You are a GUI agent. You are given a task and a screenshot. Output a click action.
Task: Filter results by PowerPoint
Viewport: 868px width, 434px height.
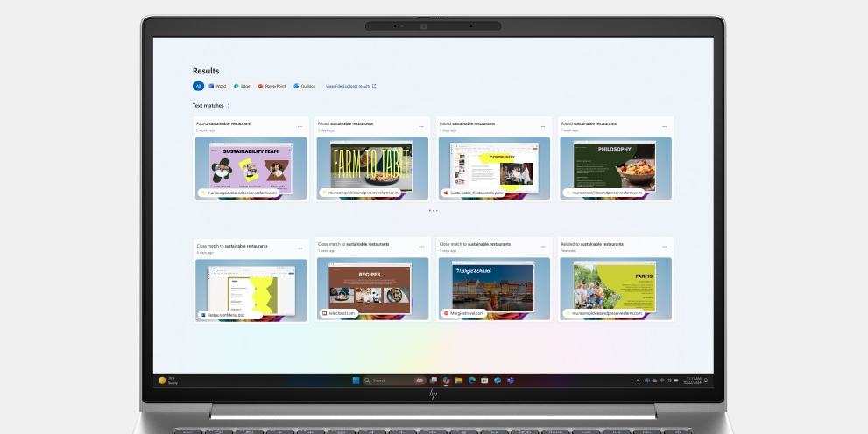click(x=272, y=87)
